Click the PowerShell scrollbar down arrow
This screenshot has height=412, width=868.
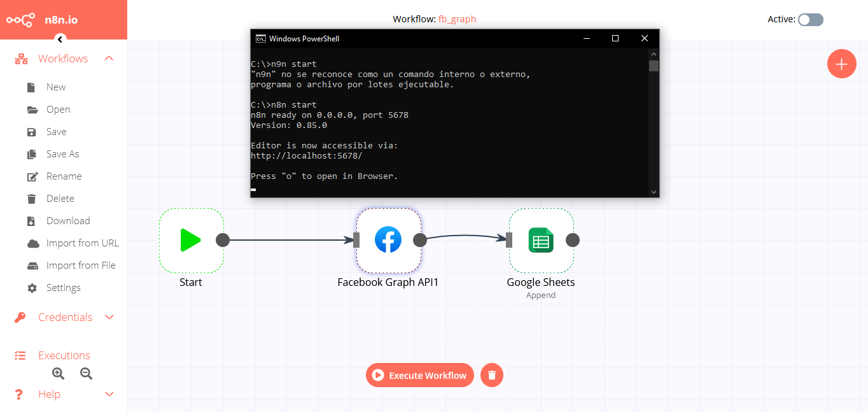[654, 192]
